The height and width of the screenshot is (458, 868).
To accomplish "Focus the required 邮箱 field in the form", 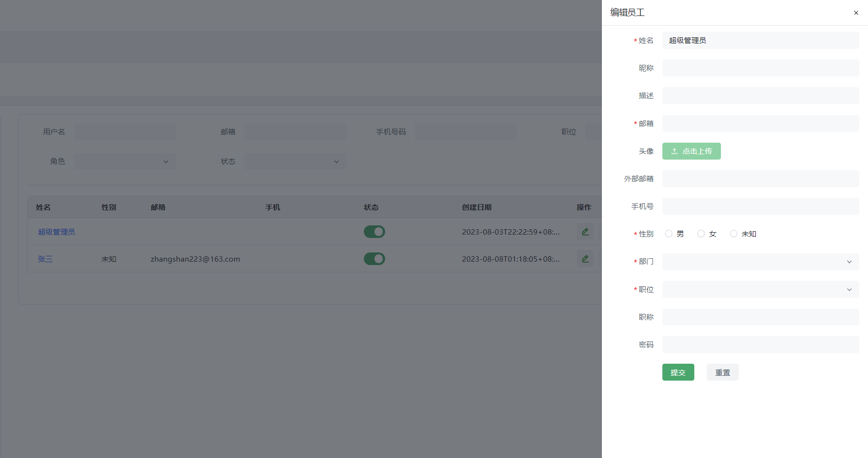I will [761, 123].
